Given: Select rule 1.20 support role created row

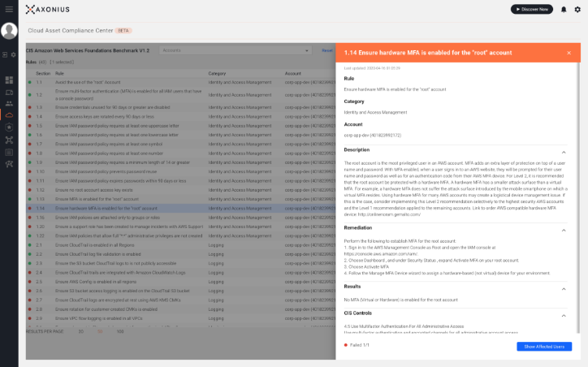Looking at the screenshot, I should pos(181,227).
